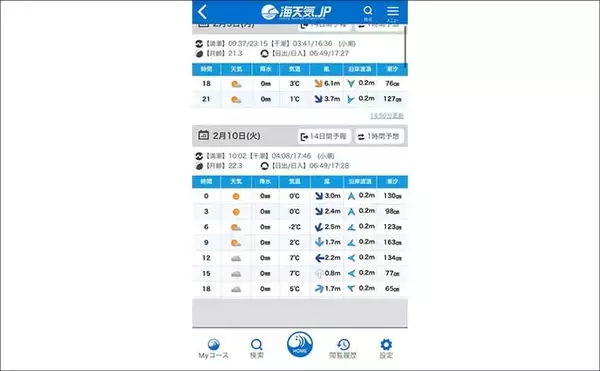Go back using the header back arrow
The height and width of the screenshot is (371, 600).
click(202, 12)
